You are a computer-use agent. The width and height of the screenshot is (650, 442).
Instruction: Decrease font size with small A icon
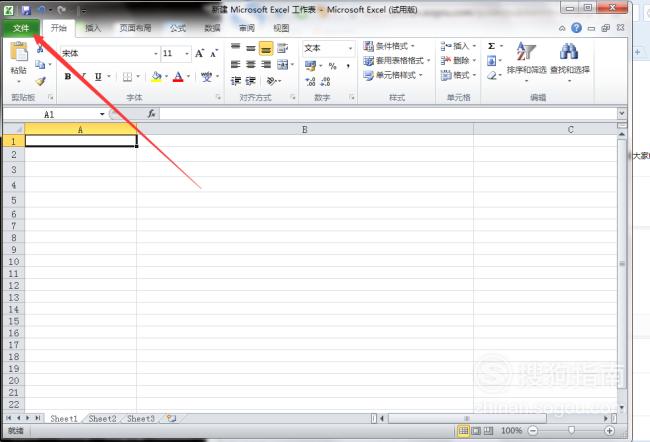[x=214, y=53]
